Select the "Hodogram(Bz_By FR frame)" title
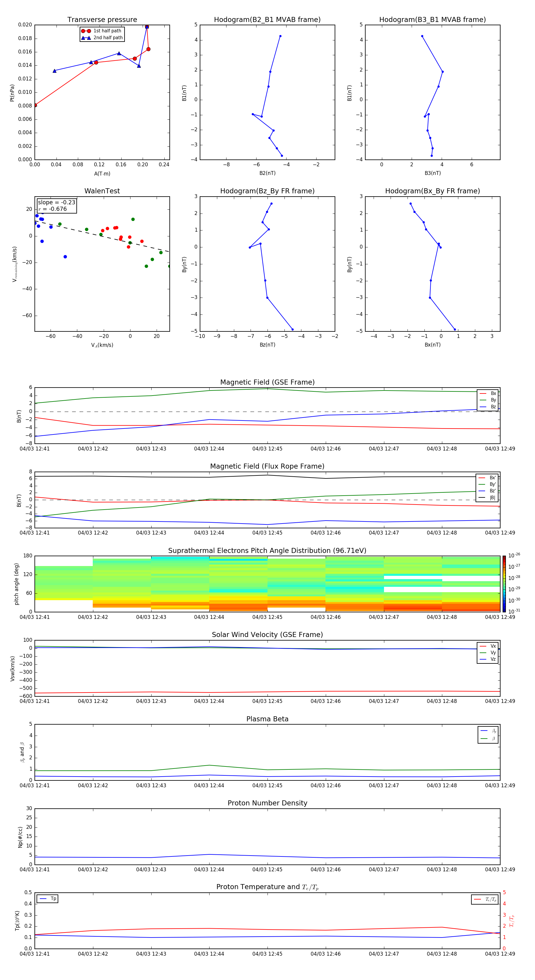The height and width of the screenshot is (980, 535). [267, 191]
